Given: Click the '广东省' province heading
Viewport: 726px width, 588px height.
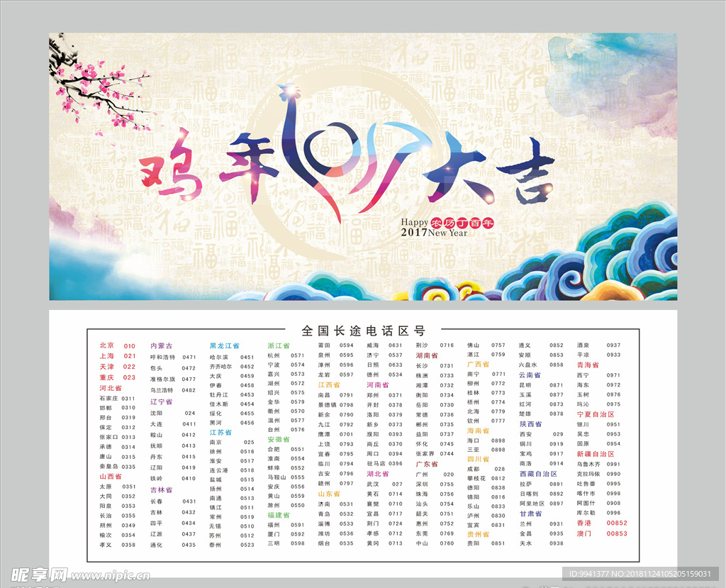Looking at the screenshot, I should point(427,464).
